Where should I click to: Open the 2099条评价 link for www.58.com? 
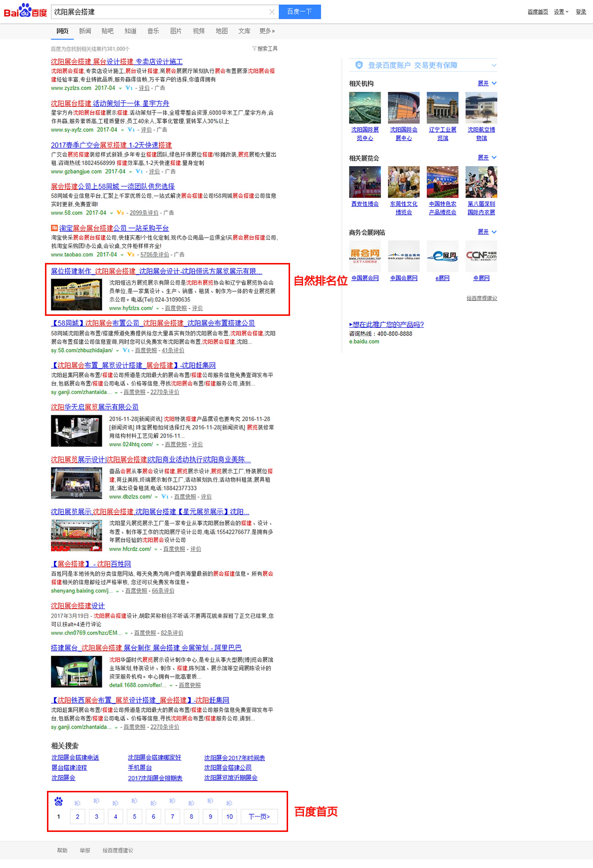(x=144, y=213)
